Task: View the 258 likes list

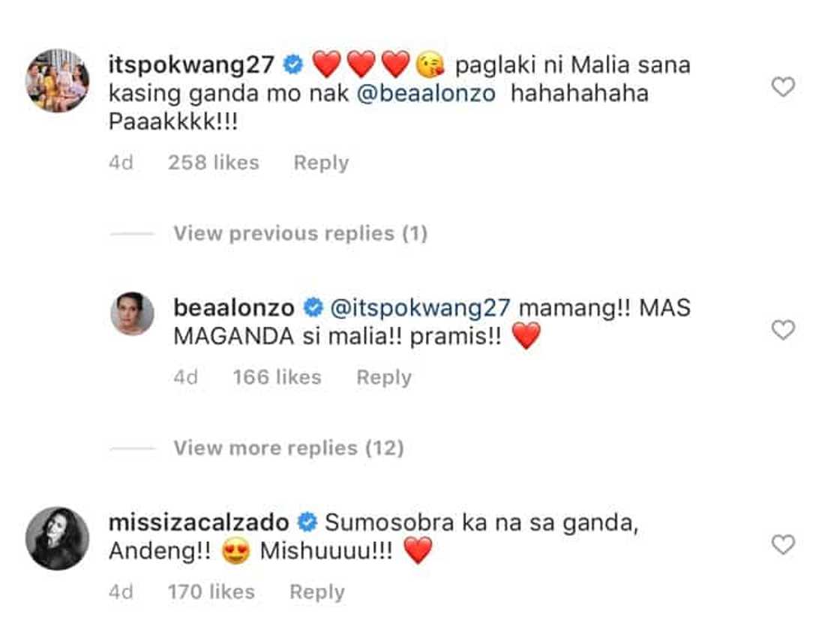Action: 214,163
